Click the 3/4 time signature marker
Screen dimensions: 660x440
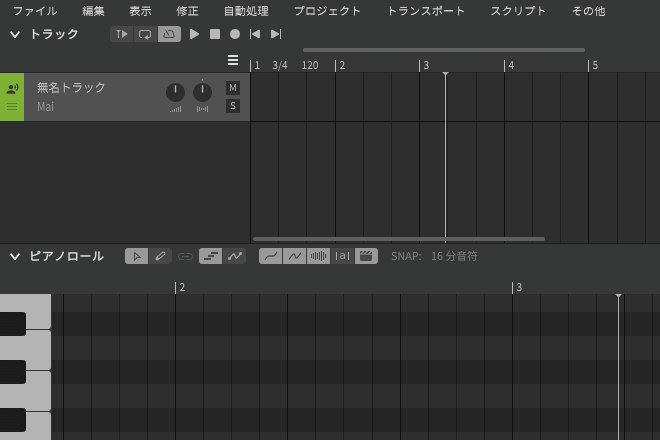280,65
